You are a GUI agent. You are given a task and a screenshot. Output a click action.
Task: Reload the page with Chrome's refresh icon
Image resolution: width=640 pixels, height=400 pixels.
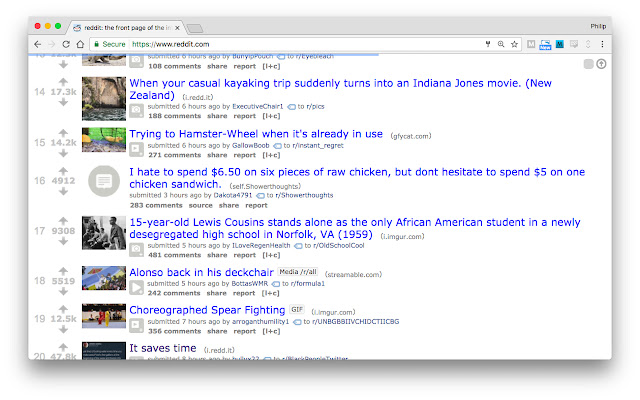pos(67,44)
